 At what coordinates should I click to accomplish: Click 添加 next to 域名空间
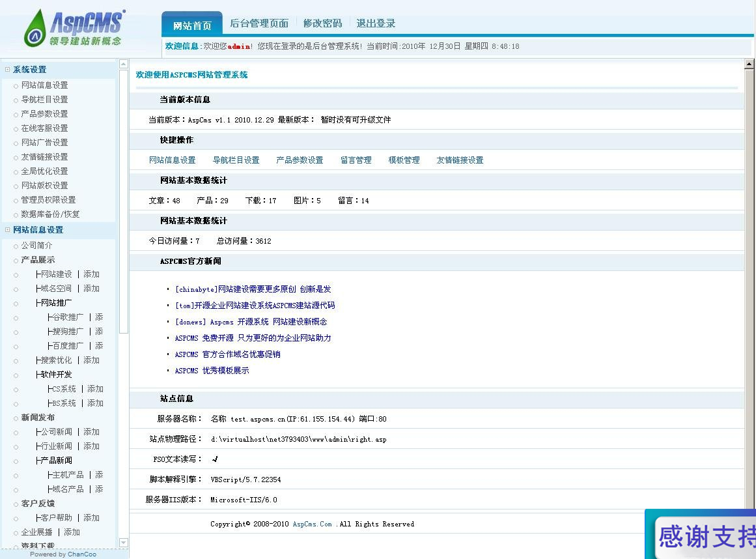click(91, 289)
